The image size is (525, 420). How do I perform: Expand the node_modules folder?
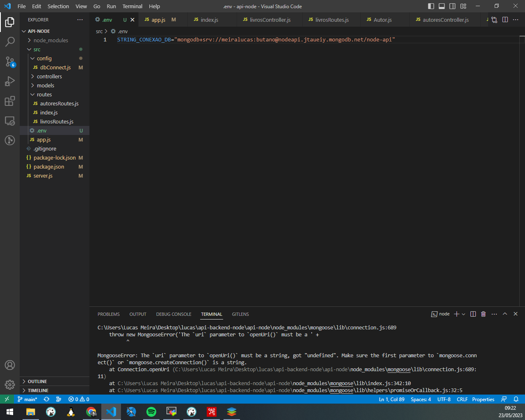pos(55,40)
